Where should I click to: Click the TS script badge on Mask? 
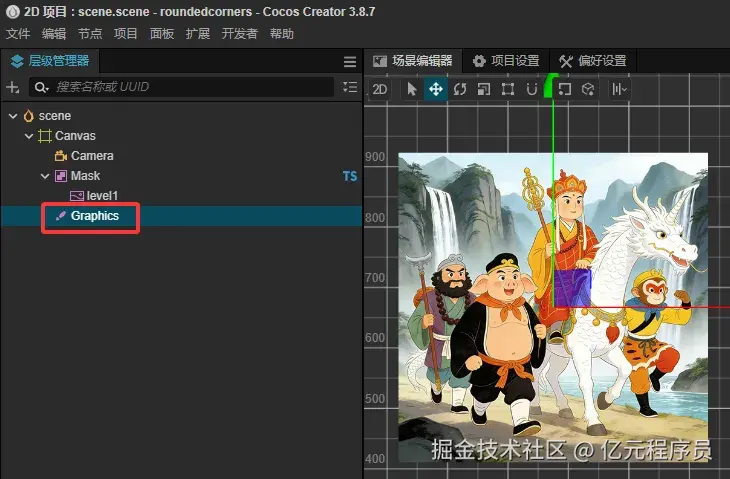350,176
